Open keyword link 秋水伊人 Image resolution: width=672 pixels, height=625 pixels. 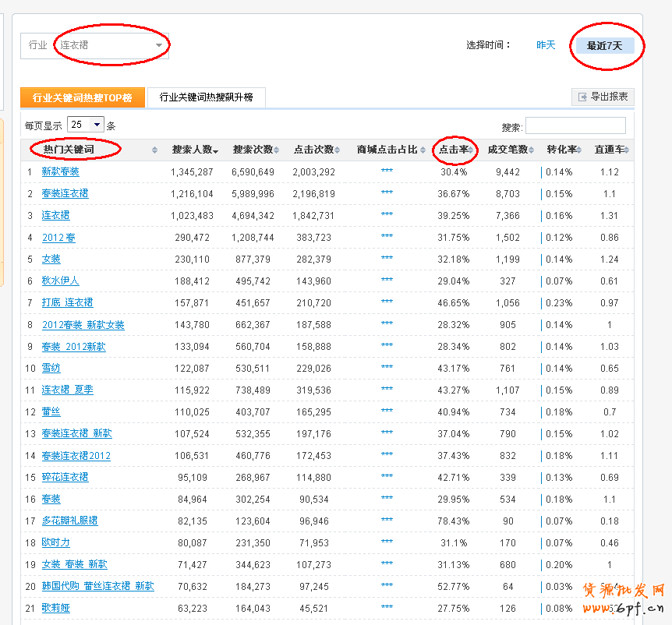pos(60,281)
